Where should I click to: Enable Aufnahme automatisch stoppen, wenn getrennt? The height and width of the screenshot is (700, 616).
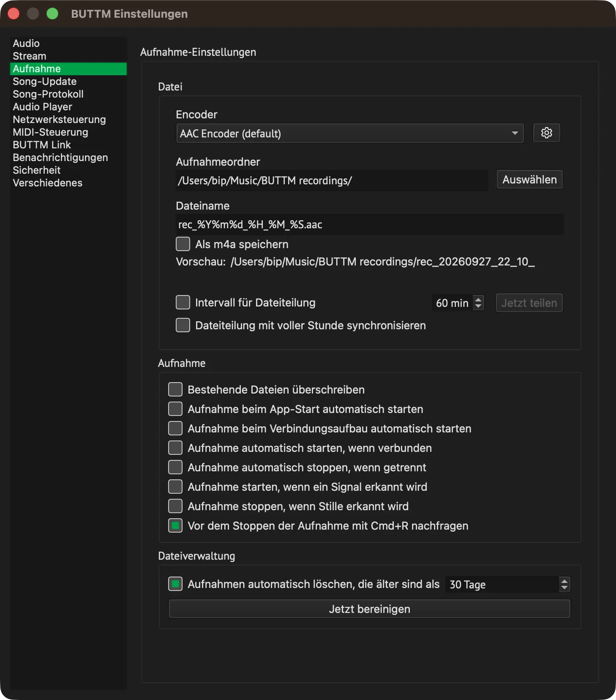[x=175, y=467]
